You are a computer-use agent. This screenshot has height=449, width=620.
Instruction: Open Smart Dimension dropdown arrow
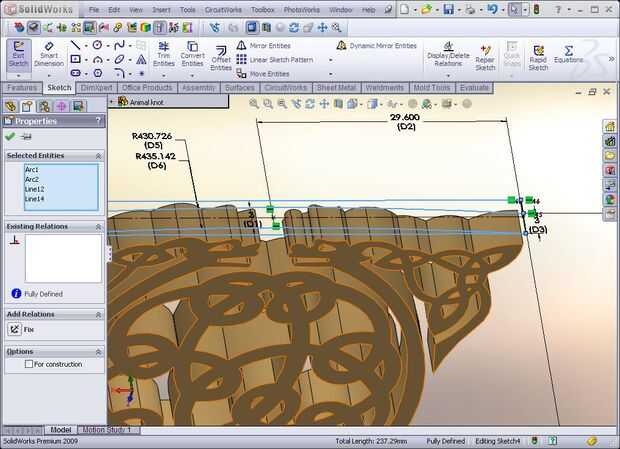coord(49,75)
